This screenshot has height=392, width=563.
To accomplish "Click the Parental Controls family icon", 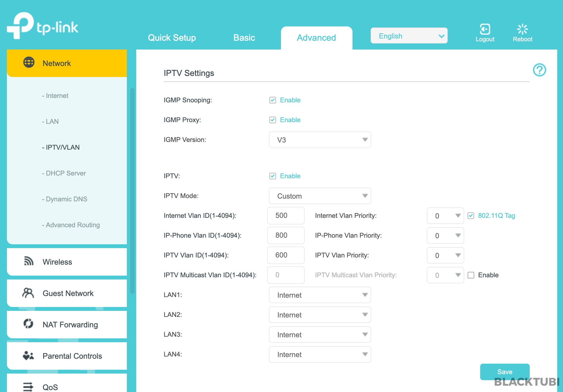I will point(28,355).
